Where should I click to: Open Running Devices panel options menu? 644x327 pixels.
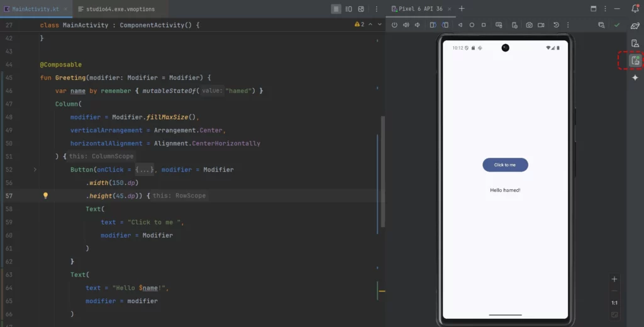[x=605, y=9]
